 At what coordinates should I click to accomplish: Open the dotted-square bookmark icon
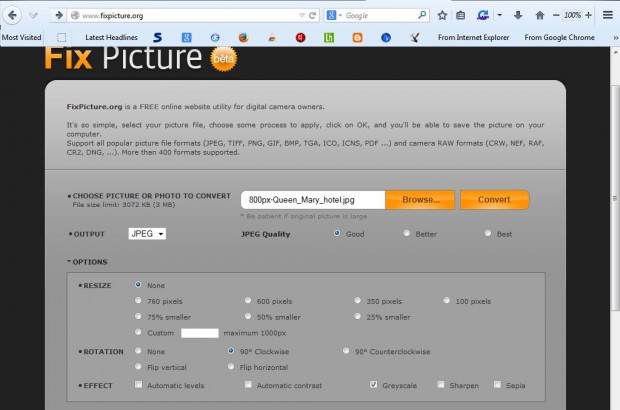point(61,38)
